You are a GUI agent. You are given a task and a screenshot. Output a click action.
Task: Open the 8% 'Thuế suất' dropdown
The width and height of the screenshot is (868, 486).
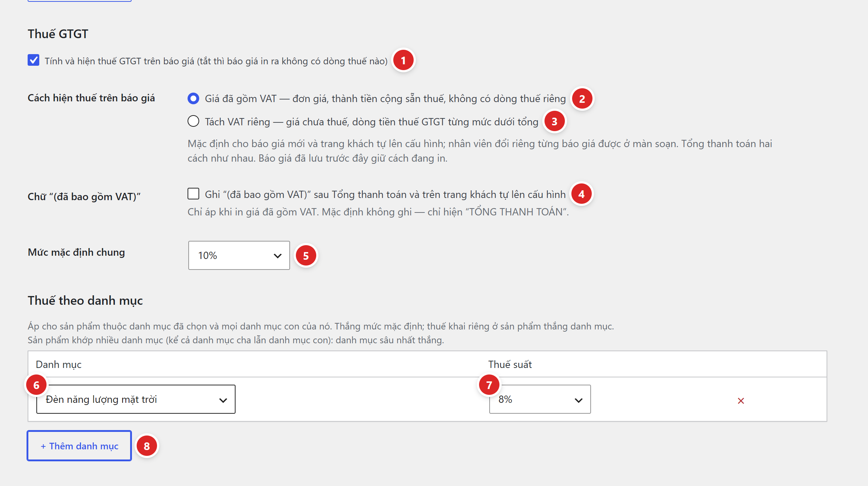click(x=540, y=399)
